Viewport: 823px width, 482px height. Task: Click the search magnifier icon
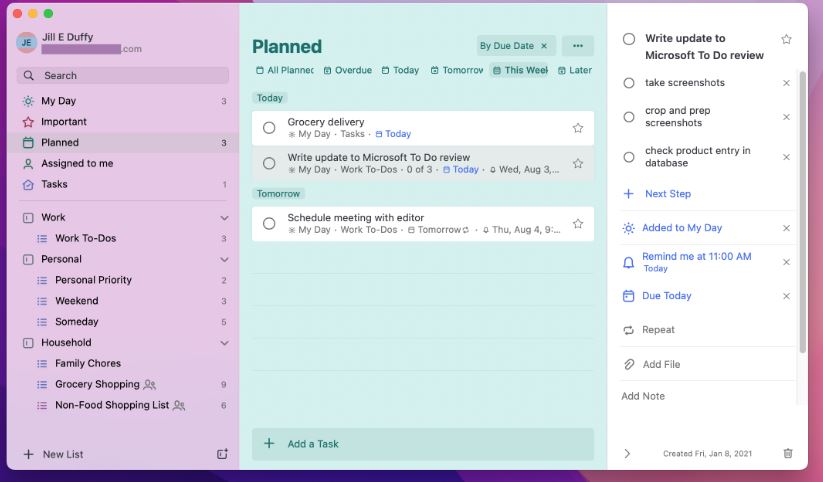click(29, 76)
